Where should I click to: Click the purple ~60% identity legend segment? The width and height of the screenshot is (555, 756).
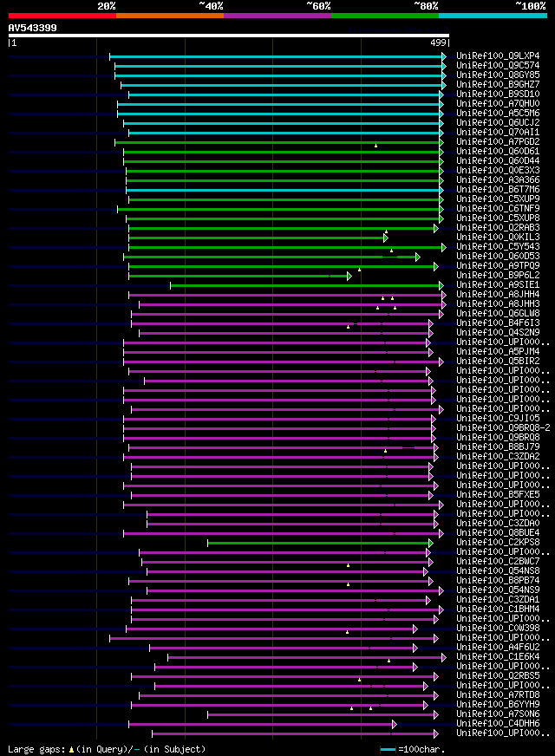click(x=277, y=16)
